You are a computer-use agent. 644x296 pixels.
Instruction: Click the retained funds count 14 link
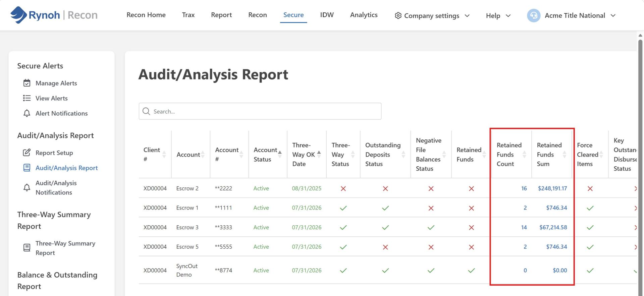click(524, 227)
